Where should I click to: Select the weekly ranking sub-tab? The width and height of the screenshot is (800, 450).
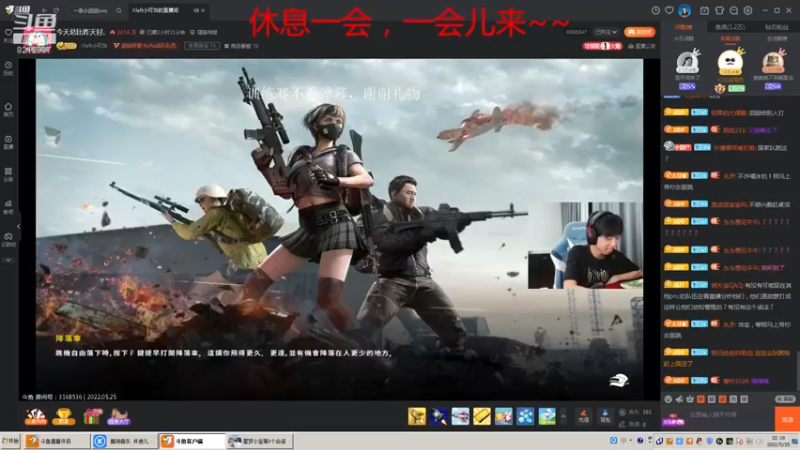730,39
